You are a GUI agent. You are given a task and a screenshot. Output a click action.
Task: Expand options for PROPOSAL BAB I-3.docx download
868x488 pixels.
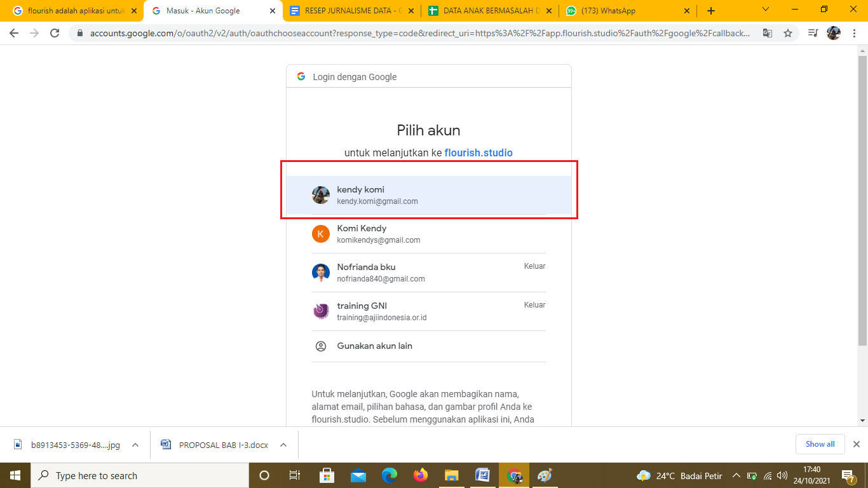coord(283,445)
